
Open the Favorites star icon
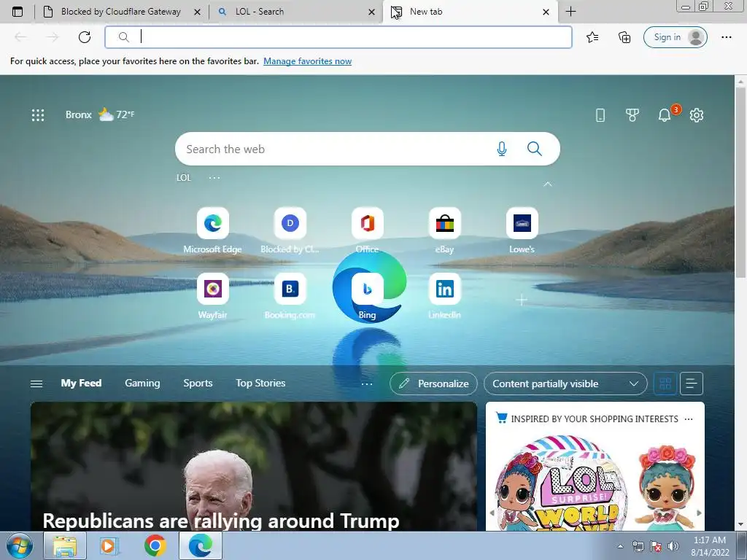pyautogui.click(x=592, y=37)
